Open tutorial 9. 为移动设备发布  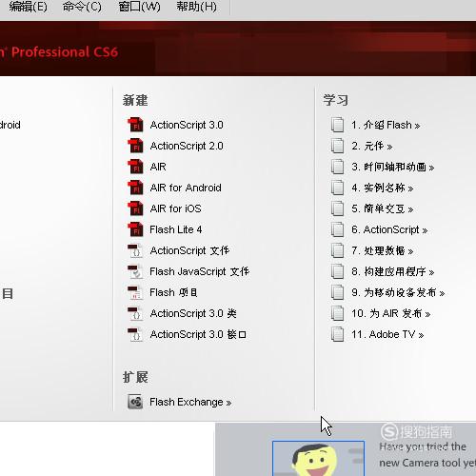pyautogui.click(x=398, y=292)
